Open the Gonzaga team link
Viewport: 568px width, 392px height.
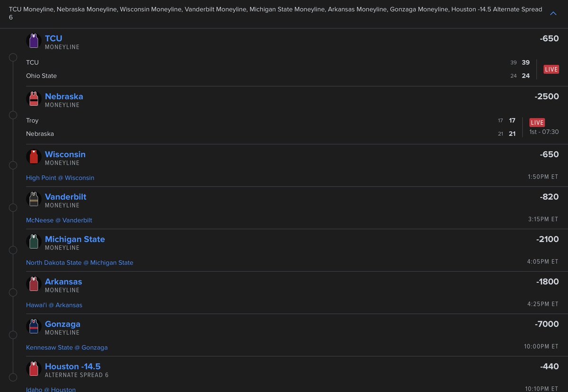62,324
